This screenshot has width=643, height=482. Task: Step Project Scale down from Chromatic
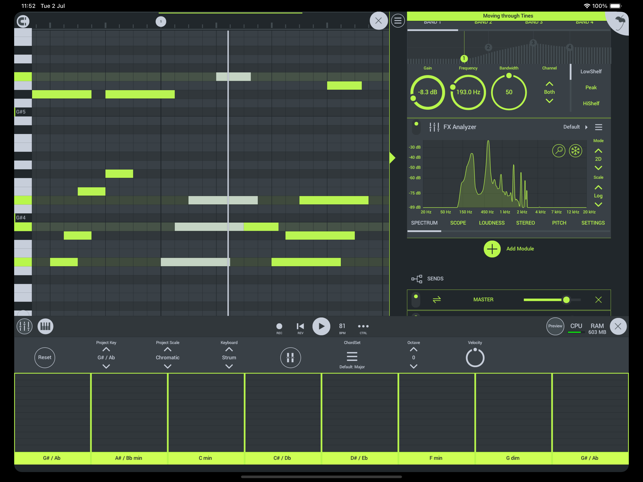tap(167, 366)
